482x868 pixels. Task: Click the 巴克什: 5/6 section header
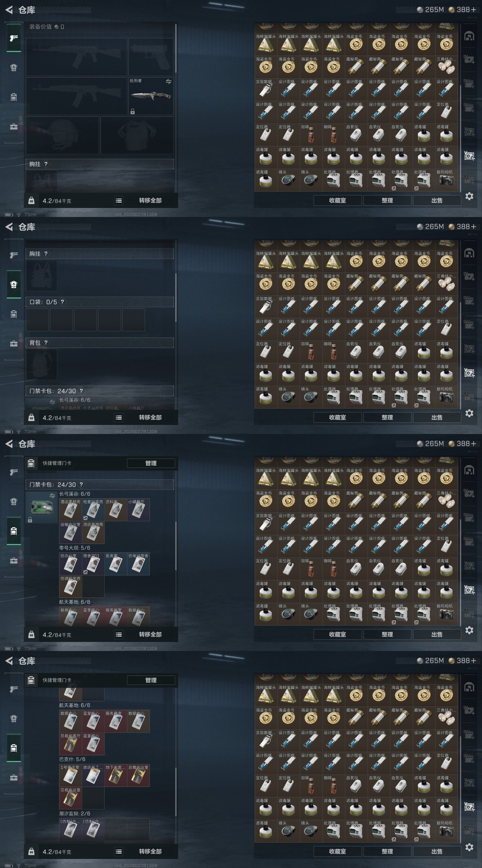pyautogui.click(x=72, y=759)
